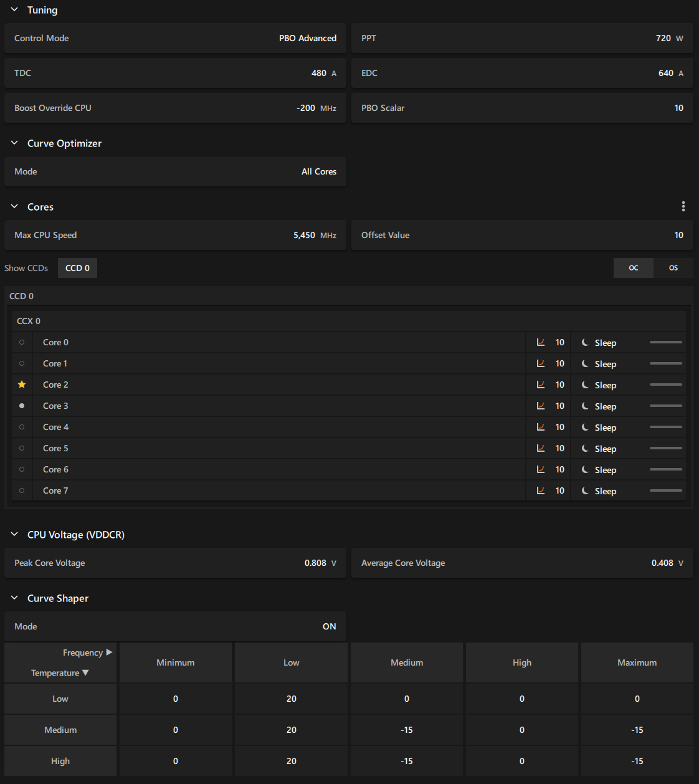This screenshot has width=699, height=784.
Task: Click the curve optimizer icon for Core 4
Action: pyautogui.click(x=541, y=427)
